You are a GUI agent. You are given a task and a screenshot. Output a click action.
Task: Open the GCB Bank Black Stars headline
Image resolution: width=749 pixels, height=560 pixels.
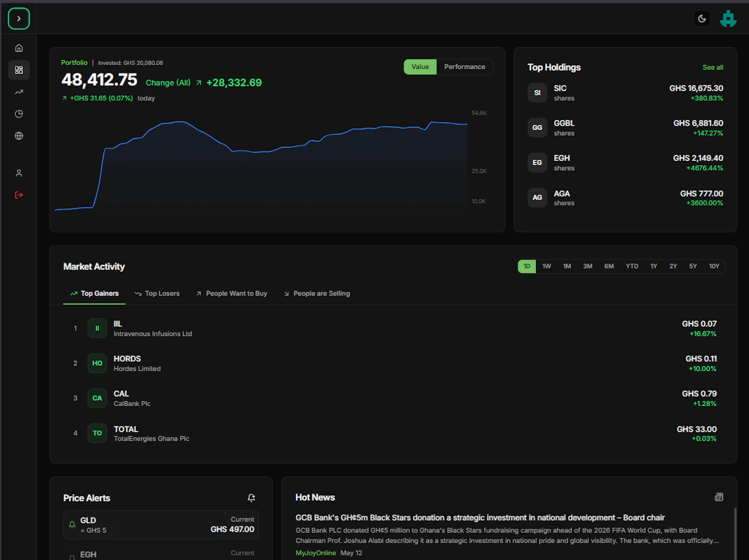pyautogui.click(x=480, y=518)
